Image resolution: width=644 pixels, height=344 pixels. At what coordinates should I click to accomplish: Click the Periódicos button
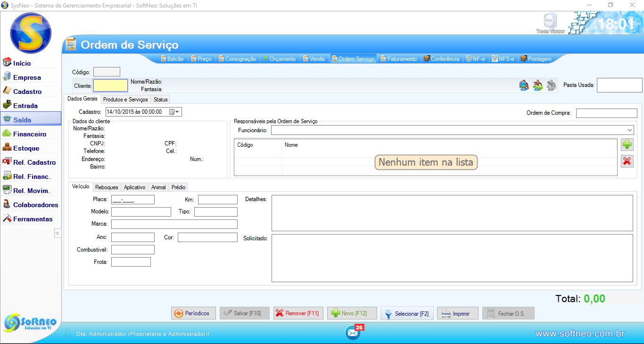[193, 313]
